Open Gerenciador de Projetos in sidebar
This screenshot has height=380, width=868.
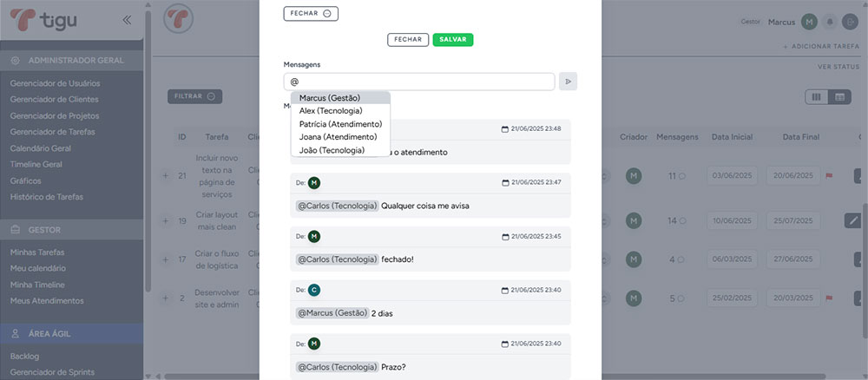[54, 116]
